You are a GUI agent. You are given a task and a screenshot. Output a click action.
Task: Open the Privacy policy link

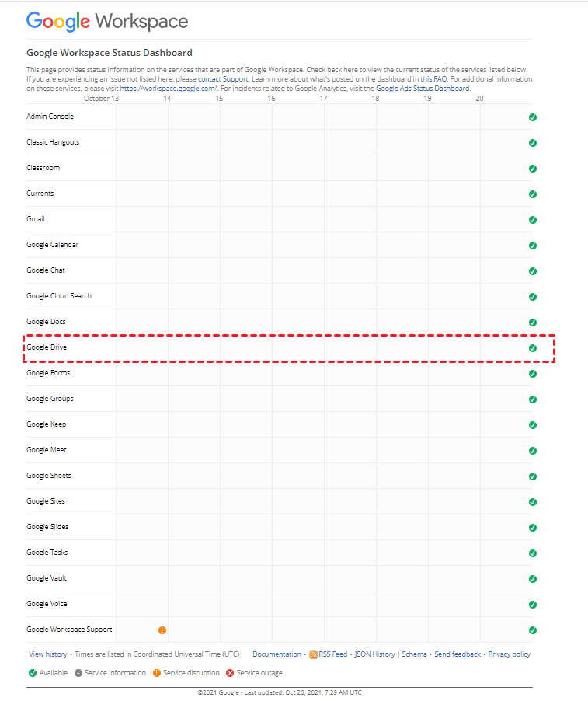pyautogui.click(x=509, y=654)
